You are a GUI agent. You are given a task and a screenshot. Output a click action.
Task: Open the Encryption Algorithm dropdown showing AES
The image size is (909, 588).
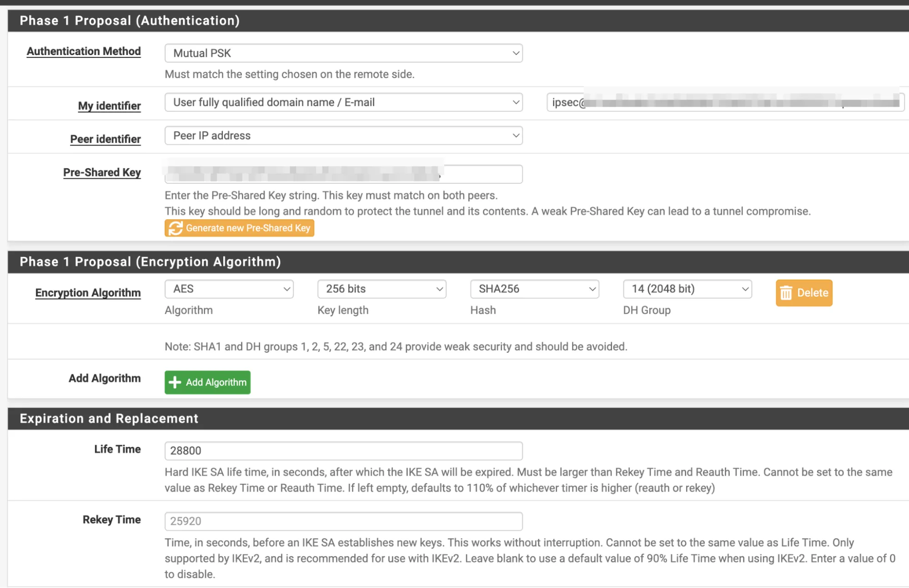pyautogui.click(x=229, y=288)
